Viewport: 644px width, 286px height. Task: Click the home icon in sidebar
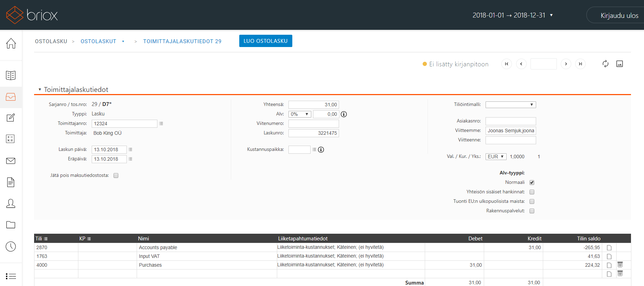(11, 44)
